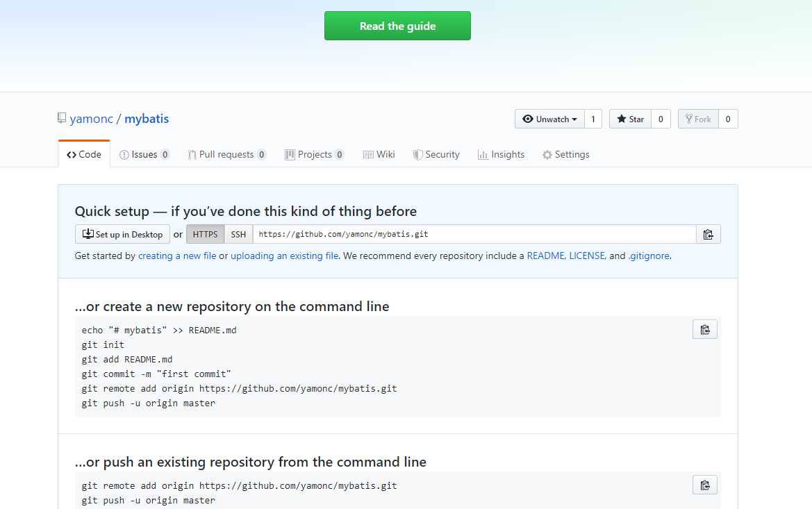
Task: Open the stargazers count
Action: tap(661, 119)
